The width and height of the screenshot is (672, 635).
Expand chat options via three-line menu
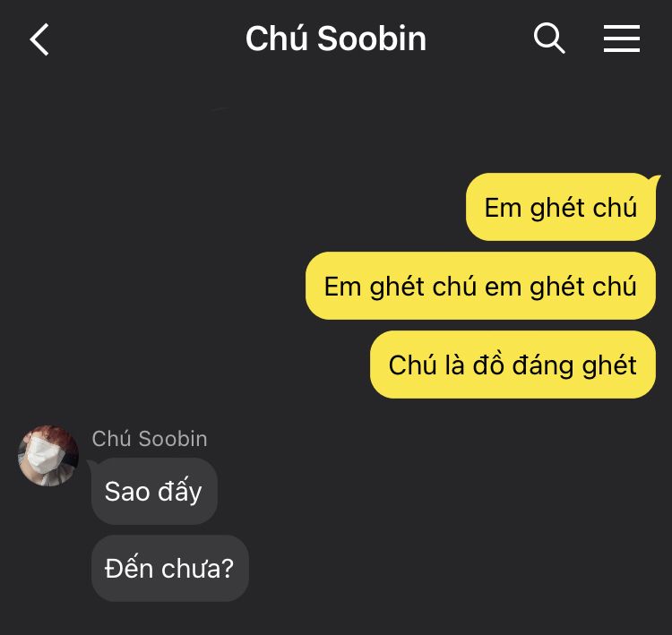[x=622, y=39]
